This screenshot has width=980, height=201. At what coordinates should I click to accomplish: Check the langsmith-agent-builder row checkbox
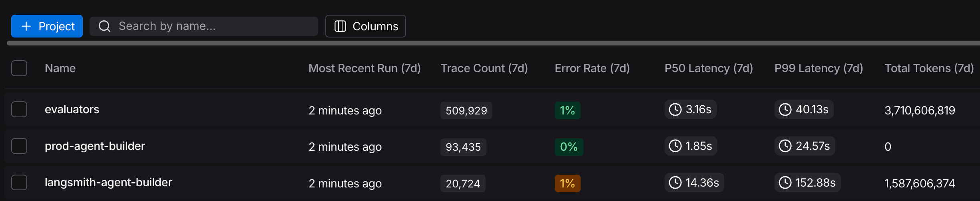19,183
